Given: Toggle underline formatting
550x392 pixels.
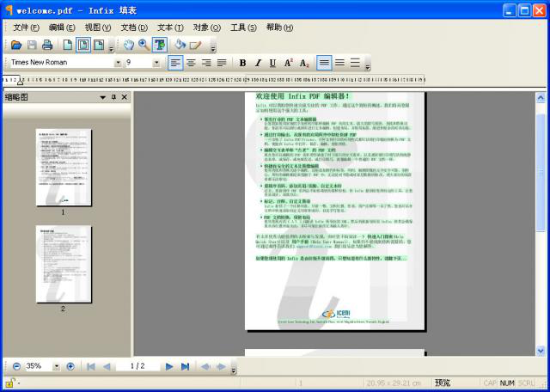Looking at the screenshot, I should tap(273, 63).
